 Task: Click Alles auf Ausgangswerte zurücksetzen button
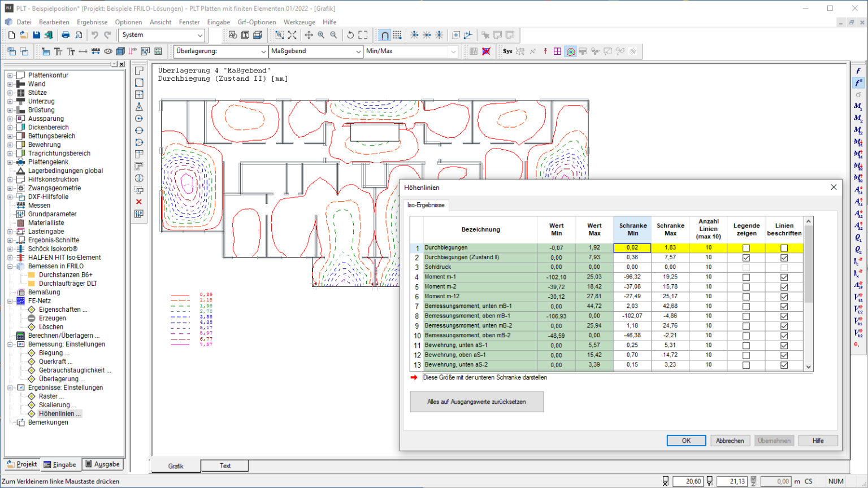(x=476, y=402)
